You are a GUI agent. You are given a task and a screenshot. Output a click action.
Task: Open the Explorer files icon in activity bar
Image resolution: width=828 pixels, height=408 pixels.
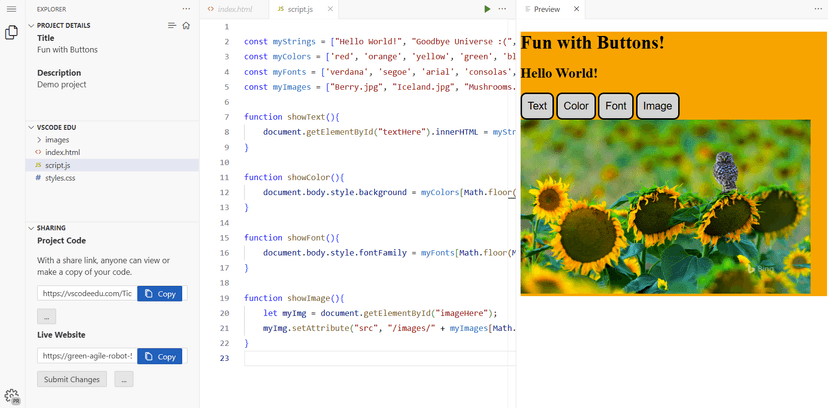tap(11, 33)
